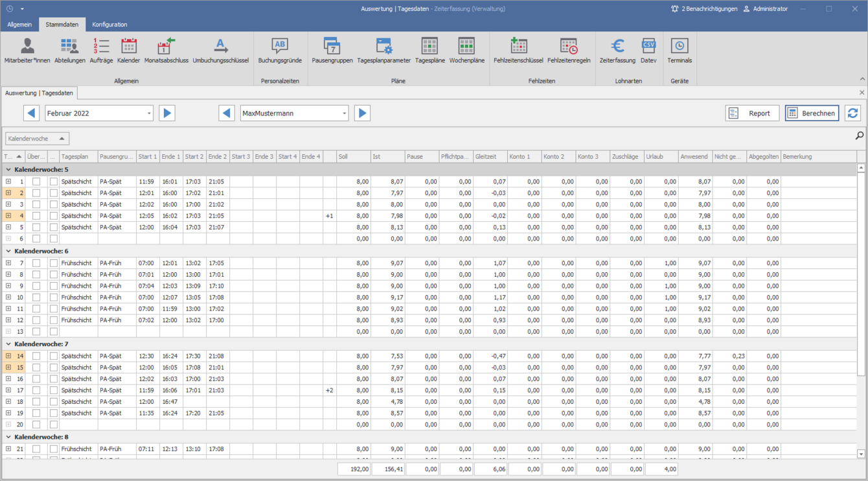
Task: Click the refresh icon beside Berechnen
Action: point(852,113)
